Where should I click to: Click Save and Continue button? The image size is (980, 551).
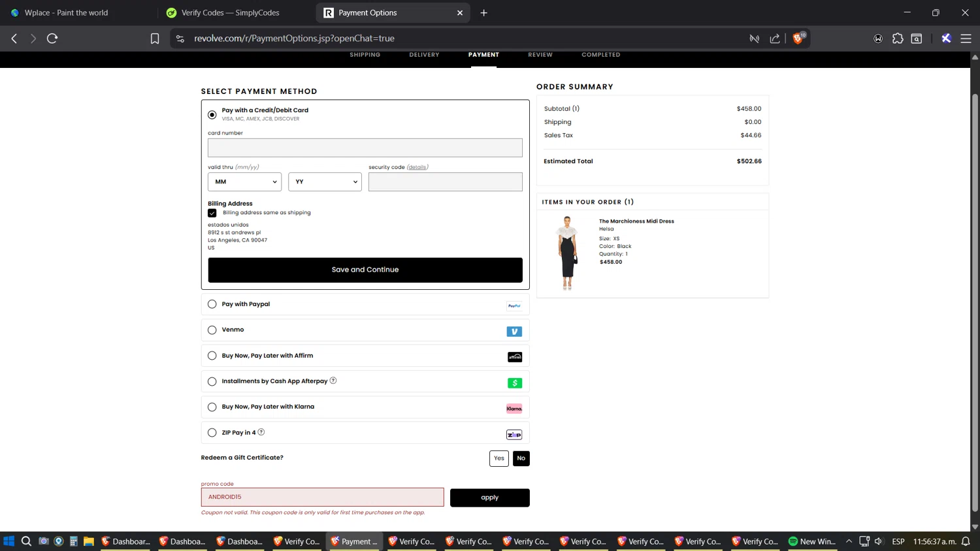pos(365,270)
